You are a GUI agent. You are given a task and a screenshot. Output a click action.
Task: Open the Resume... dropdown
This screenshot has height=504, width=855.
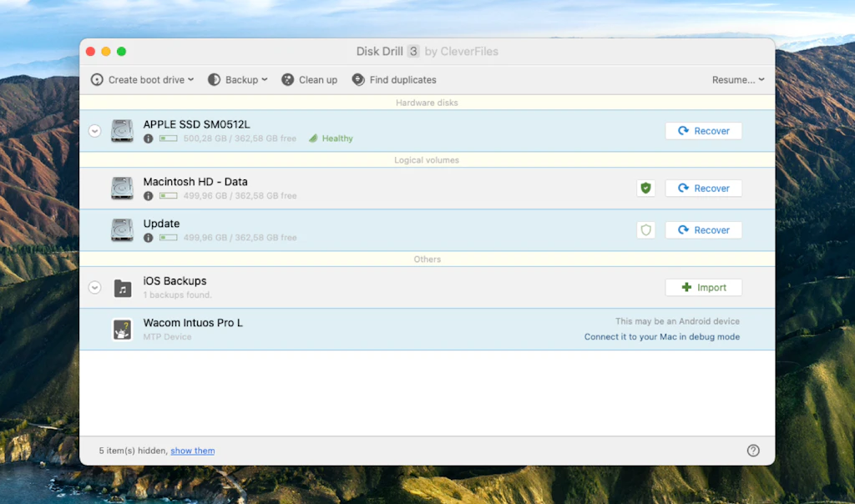pos(738,79)
